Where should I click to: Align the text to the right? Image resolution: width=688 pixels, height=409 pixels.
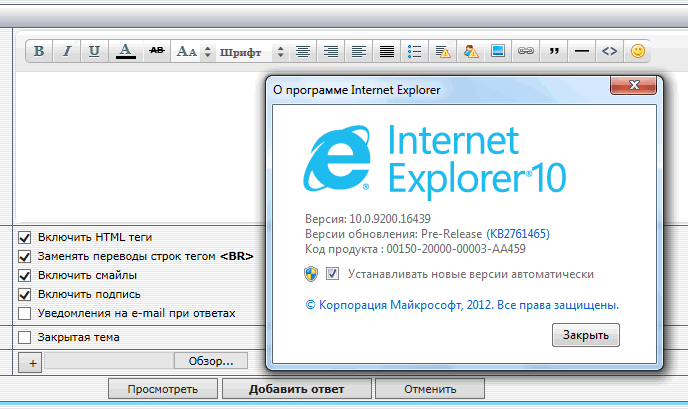coord(331,52)
